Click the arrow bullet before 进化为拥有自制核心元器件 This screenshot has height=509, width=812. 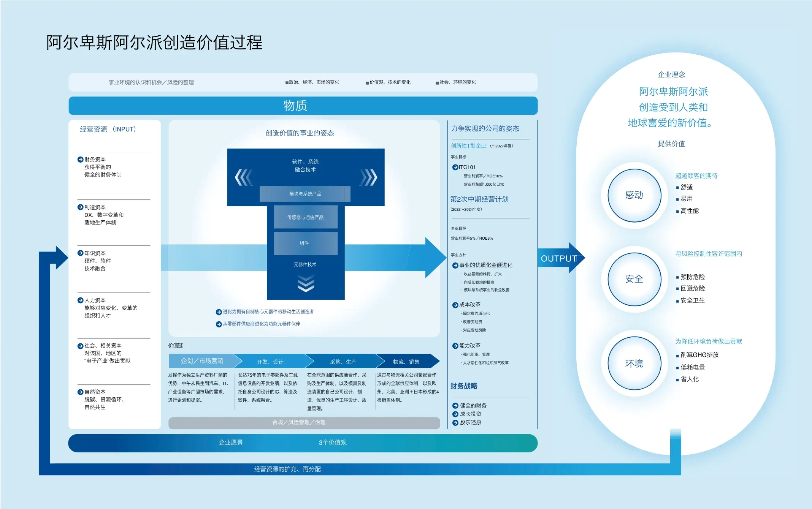219,312
